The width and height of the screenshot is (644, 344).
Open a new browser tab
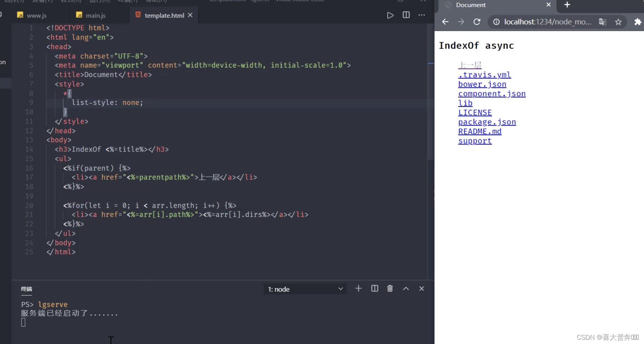(x=567, y=5)
